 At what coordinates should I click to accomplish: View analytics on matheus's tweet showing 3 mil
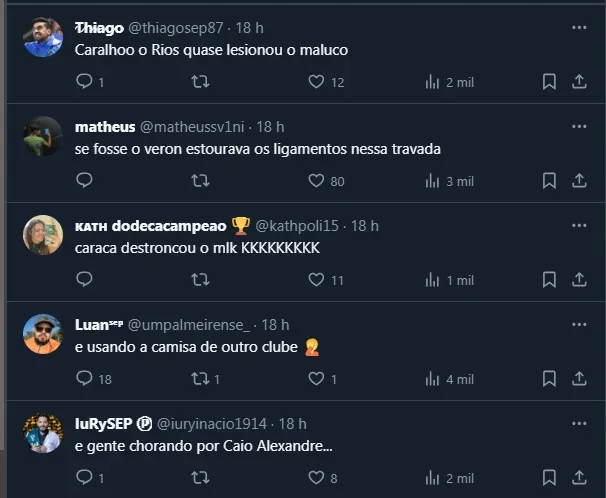click(x=449, y=181)
